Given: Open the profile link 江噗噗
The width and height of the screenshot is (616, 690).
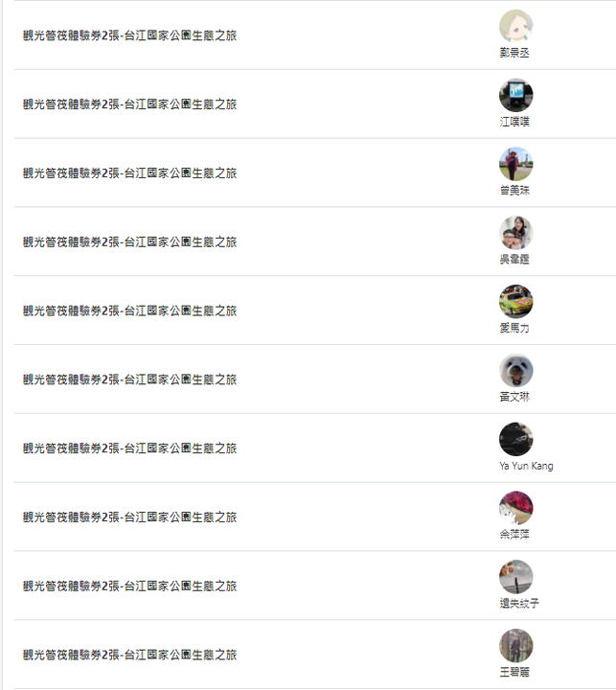Looking at the screenshot, I should click(514, 122).
